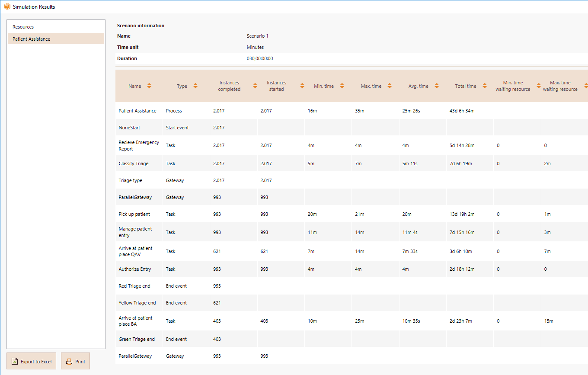Click the Print button text
This screenshot has height=375, width=588.
tap(80, 362)
